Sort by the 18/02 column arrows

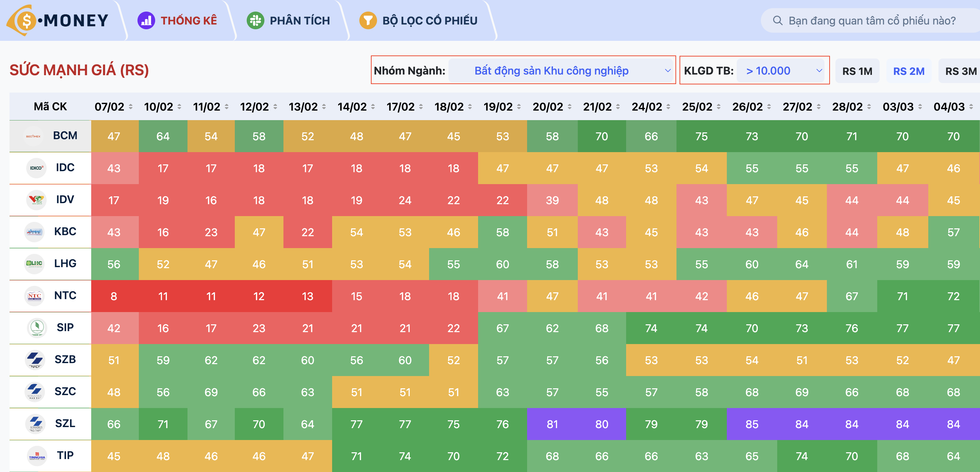click(x=470, y=107)
